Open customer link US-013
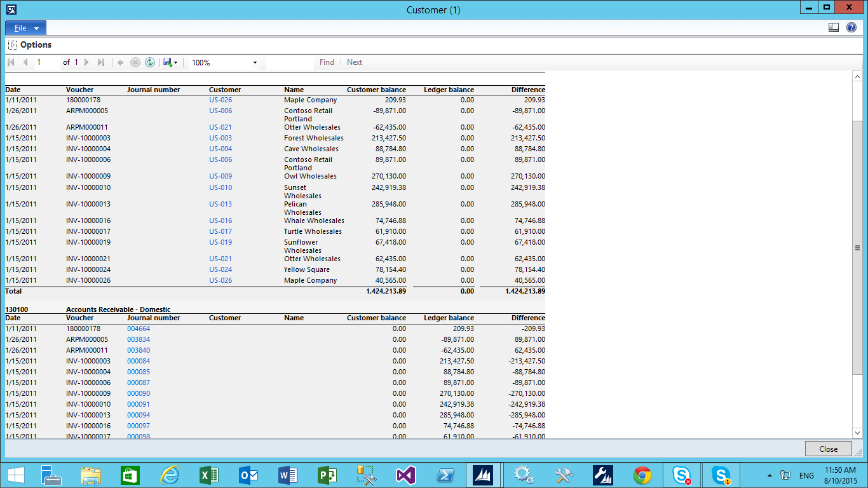The width and height of the screenshot is (868, 488). pos(220,204)
